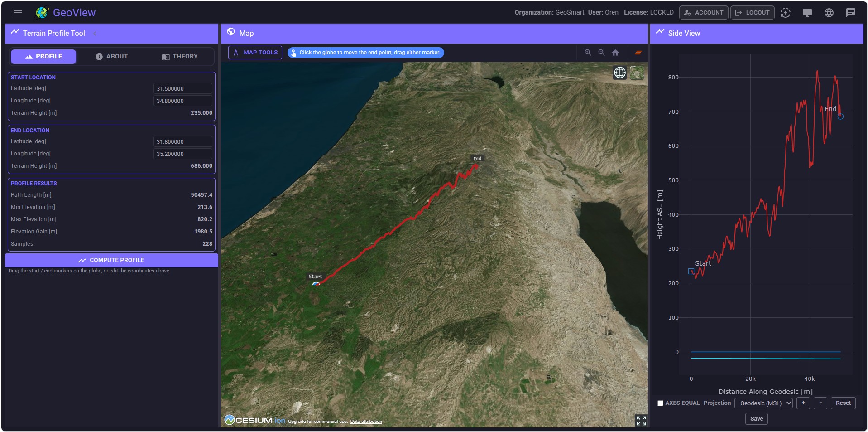The height and width of the screenshot is (432, 868).
Task: Click the Start point marker in chart
Action: [691, 272]
